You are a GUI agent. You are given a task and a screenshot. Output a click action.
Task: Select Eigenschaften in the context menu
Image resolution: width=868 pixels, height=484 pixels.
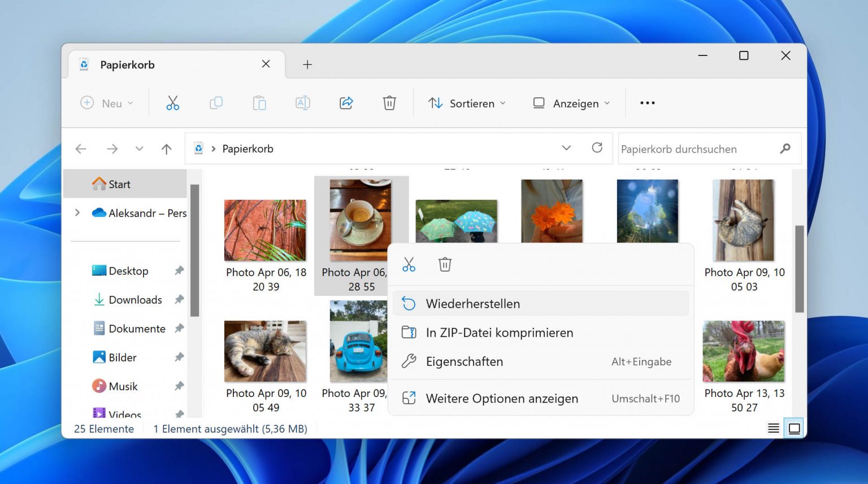coord(464,361)
